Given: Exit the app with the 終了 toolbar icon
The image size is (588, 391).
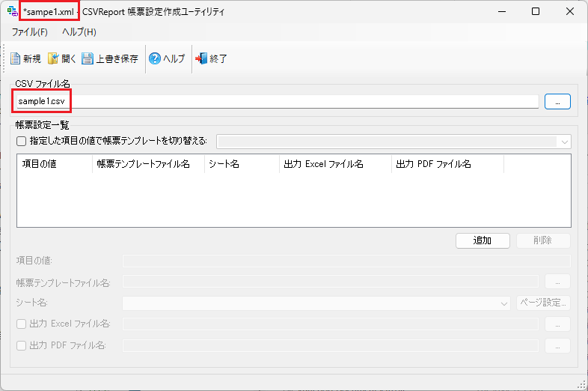Looking at the screenshot, I should 201,58.
